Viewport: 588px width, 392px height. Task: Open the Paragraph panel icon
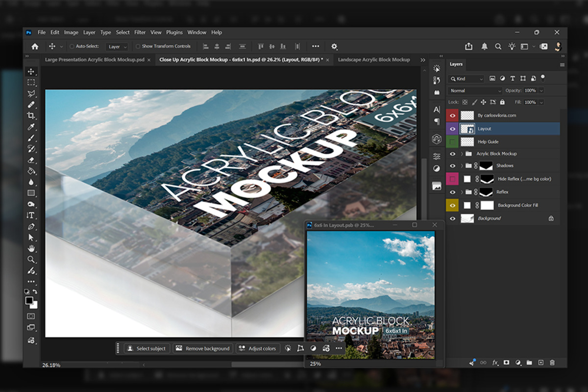(436, 121)
